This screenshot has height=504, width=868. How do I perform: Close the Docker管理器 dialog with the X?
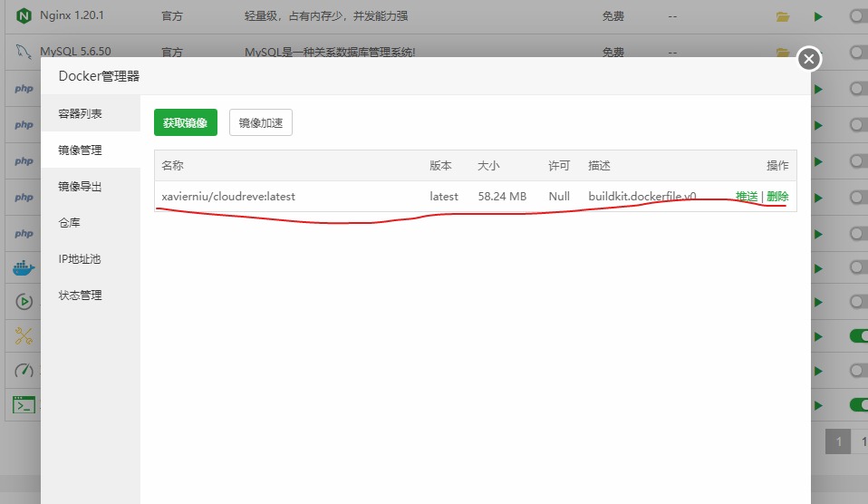pyautogui.click(x=809, y=58)
